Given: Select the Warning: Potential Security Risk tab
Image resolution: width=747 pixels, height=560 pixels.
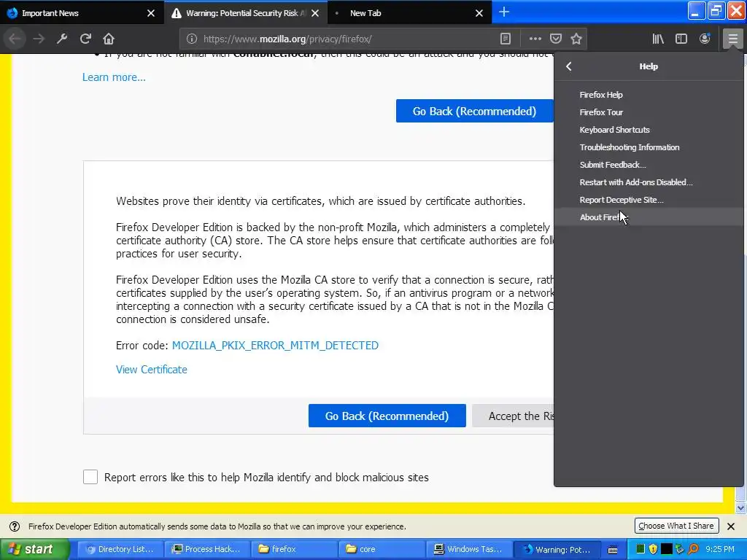Looking at the screenshot, I should point(246,13).
